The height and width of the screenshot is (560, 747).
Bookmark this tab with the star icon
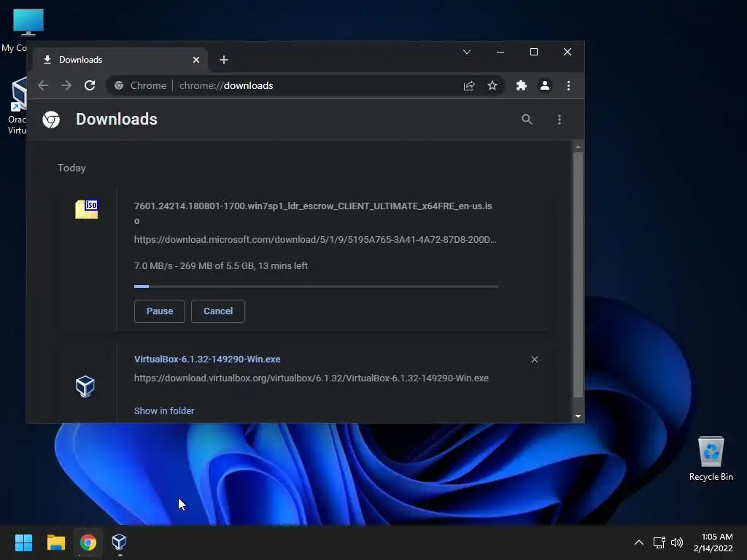coord(492,86)
